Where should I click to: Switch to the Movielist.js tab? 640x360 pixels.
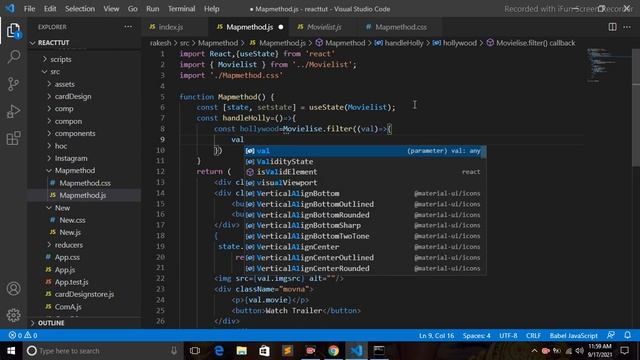click(x=324, y=27)
